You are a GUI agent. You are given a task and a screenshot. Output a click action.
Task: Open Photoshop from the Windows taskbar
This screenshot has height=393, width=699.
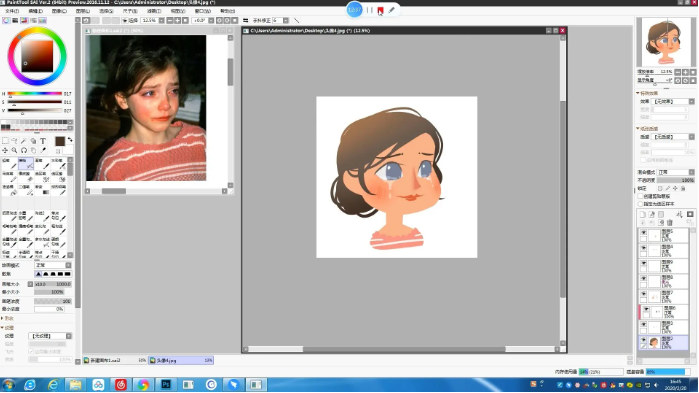click(x=166, y=384)
